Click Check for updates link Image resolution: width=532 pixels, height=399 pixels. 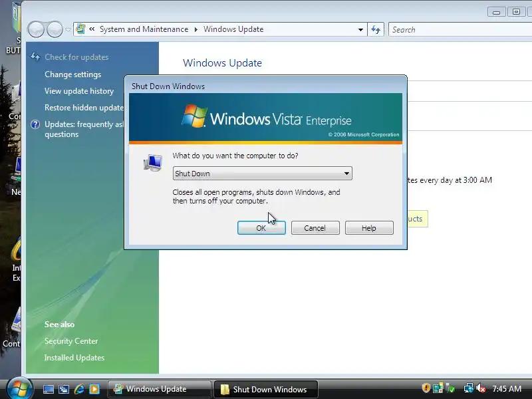coord(76,57)
